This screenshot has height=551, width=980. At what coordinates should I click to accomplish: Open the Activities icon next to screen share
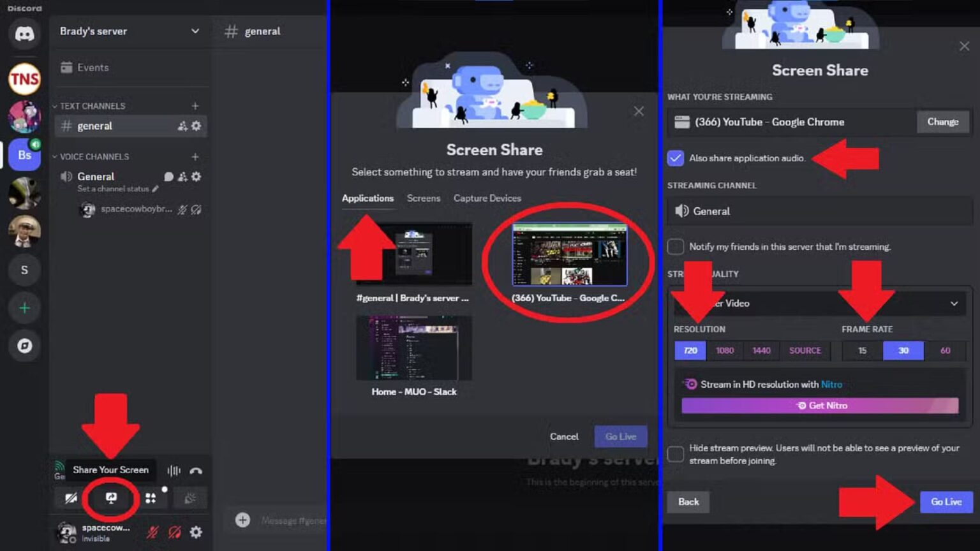tap(152, 499)
